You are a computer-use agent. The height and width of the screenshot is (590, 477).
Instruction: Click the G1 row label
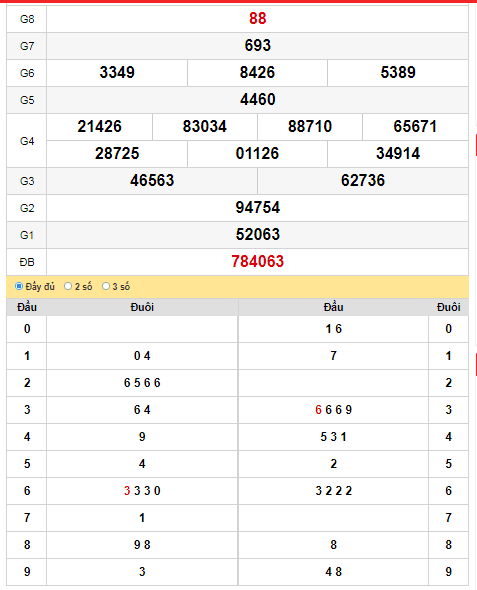click(x=27, y=235)
